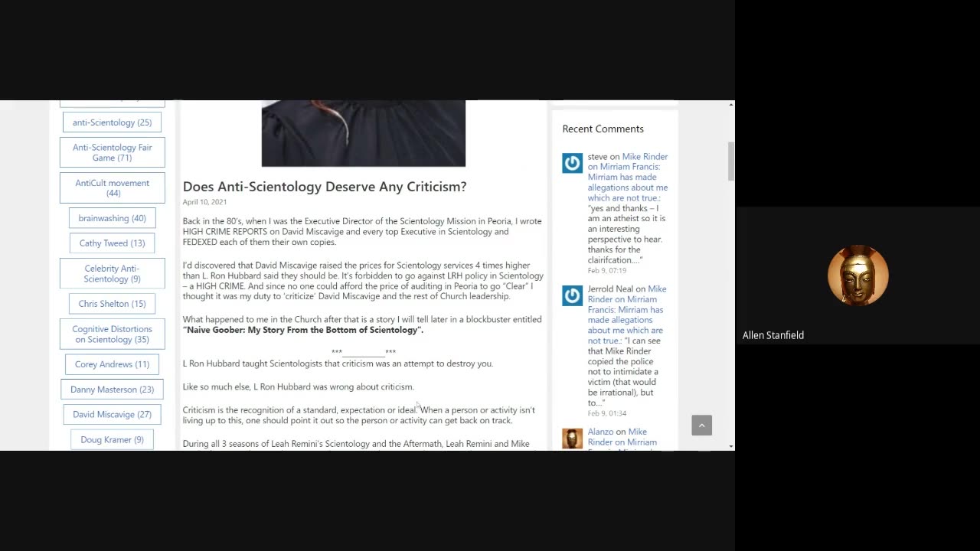Open the Chris Shelton (15) tag
This screenshot has height=551, width=980.
tap(112, 304)
